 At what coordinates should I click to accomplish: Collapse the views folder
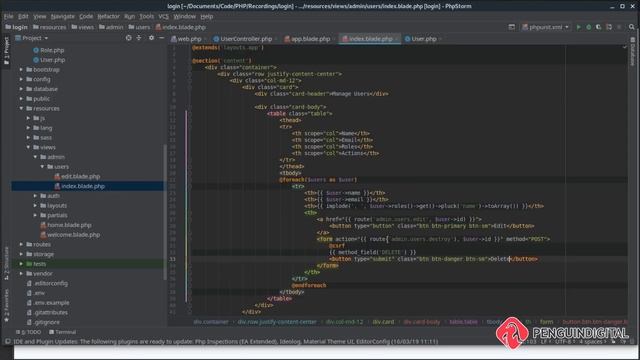click(x=28, y=147)
